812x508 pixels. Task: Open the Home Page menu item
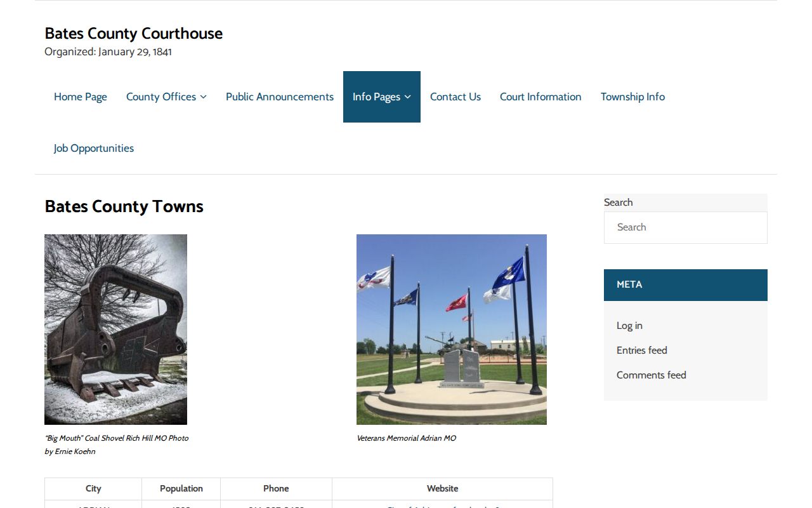(x=81, y=97)
